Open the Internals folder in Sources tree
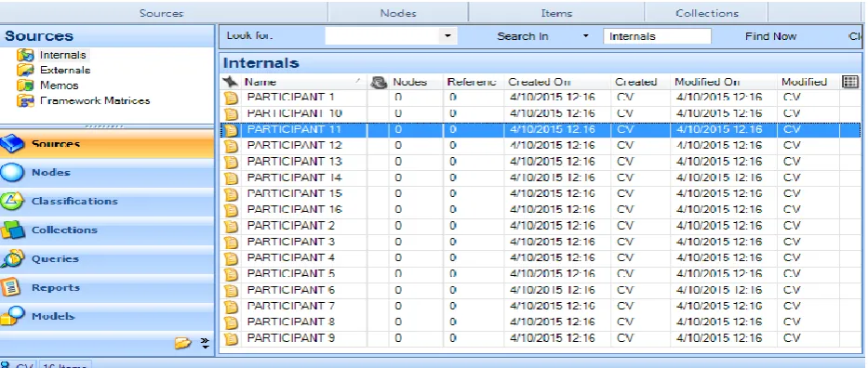Screen dimensions: 868x368 click(62, 55)
